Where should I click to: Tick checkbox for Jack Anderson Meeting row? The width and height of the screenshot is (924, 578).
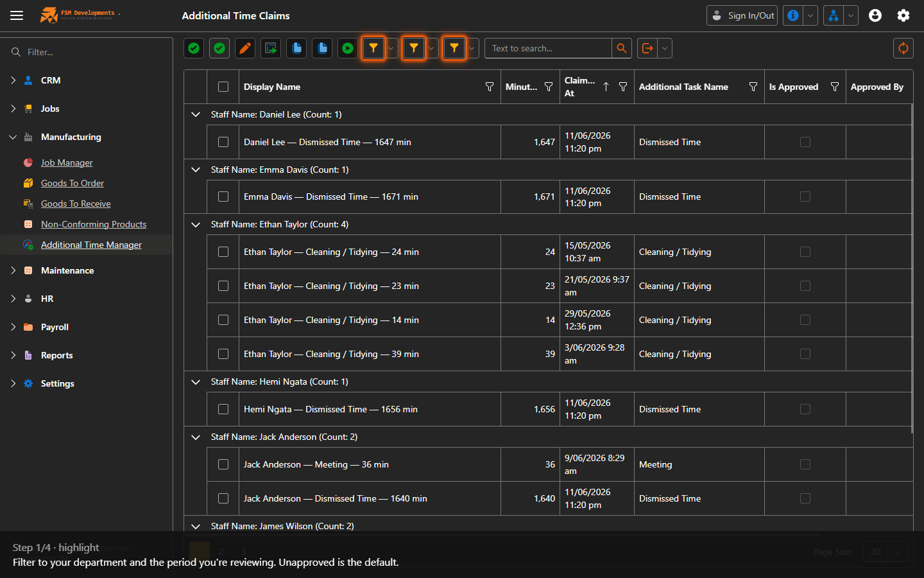(x=223, y=464)
